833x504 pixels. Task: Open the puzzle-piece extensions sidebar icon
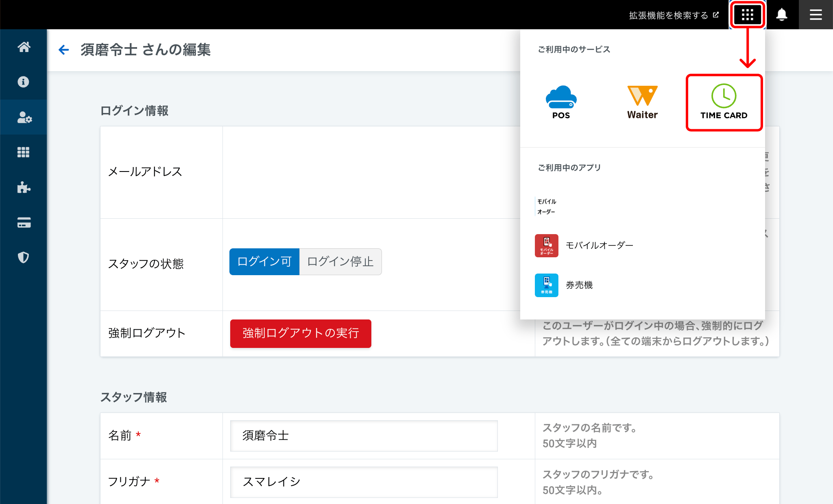(24, 187)
